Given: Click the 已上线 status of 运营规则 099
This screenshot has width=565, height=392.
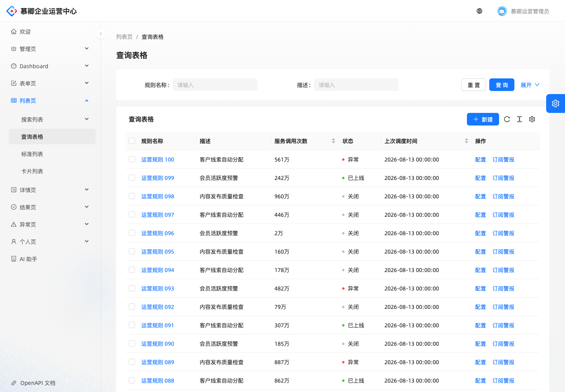Looking at the screenshot, I should point(353,178).
